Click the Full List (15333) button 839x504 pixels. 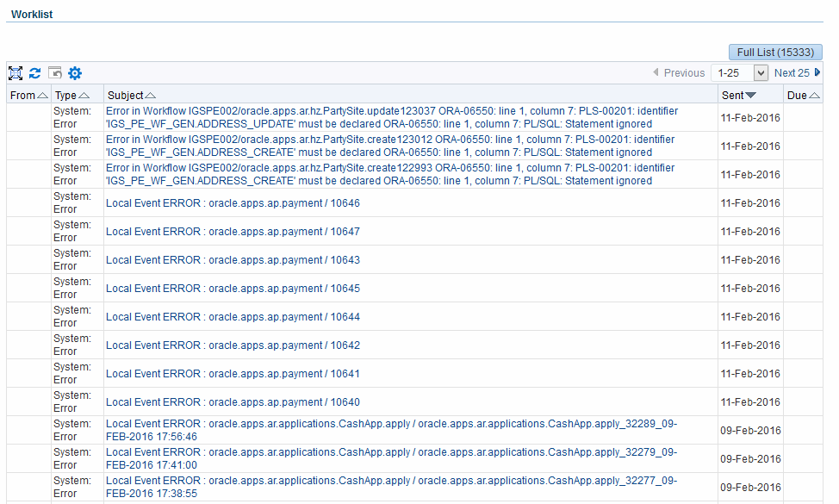(x=775, y=53)
